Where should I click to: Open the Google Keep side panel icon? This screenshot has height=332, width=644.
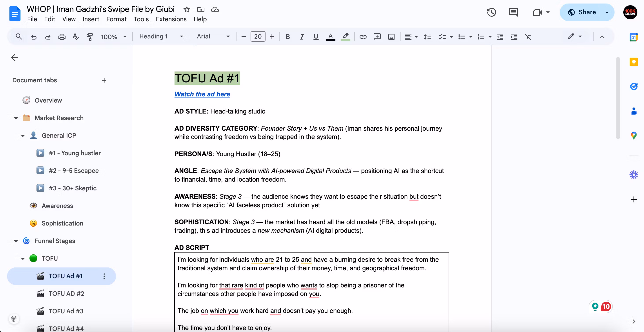tap(633, 62)
